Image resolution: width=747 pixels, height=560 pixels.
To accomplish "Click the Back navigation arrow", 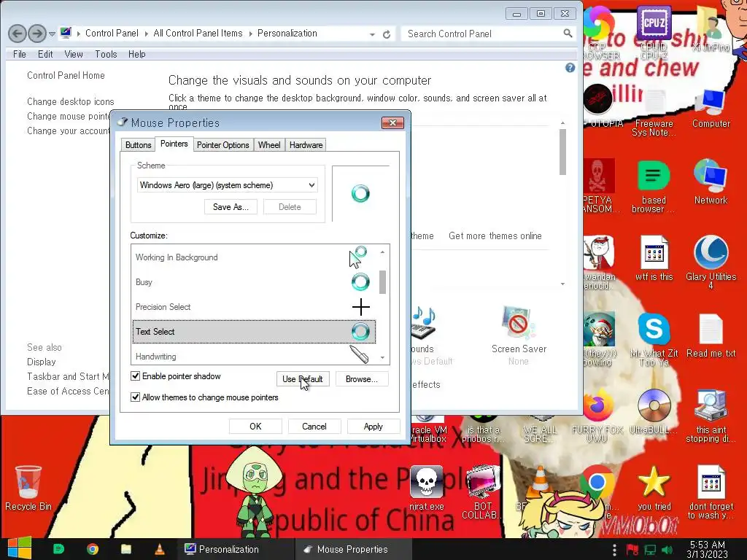I will 18,34.
